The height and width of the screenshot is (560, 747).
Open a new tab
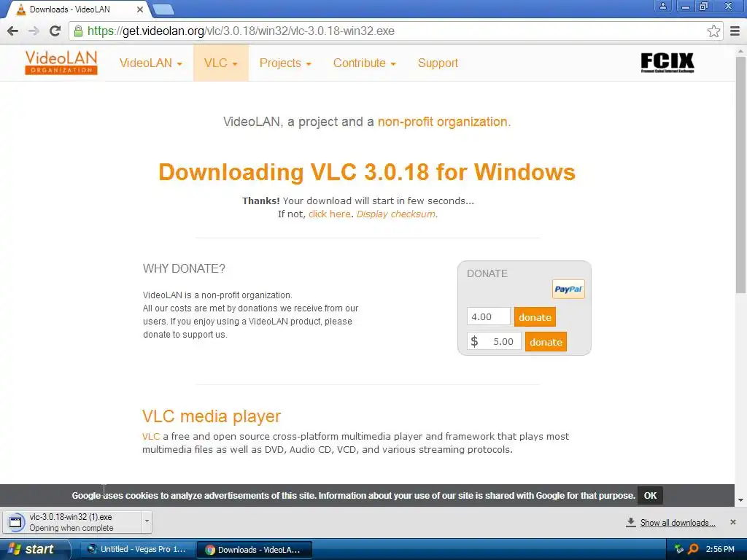(x=163, y=9)
